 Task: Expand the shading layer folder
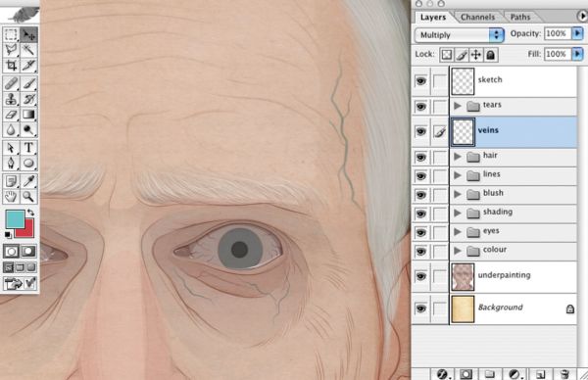pyautogui.click(x=457, y=213)
